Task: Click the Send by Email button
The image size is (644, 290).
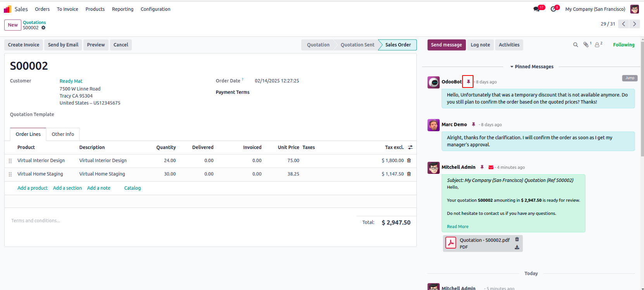Action: click(63, 45)
